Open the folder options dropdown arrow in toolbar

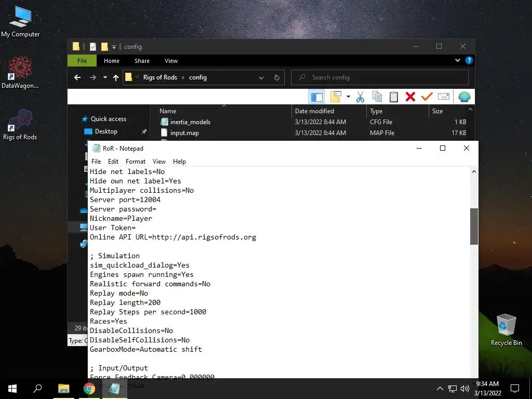point(348,97)
